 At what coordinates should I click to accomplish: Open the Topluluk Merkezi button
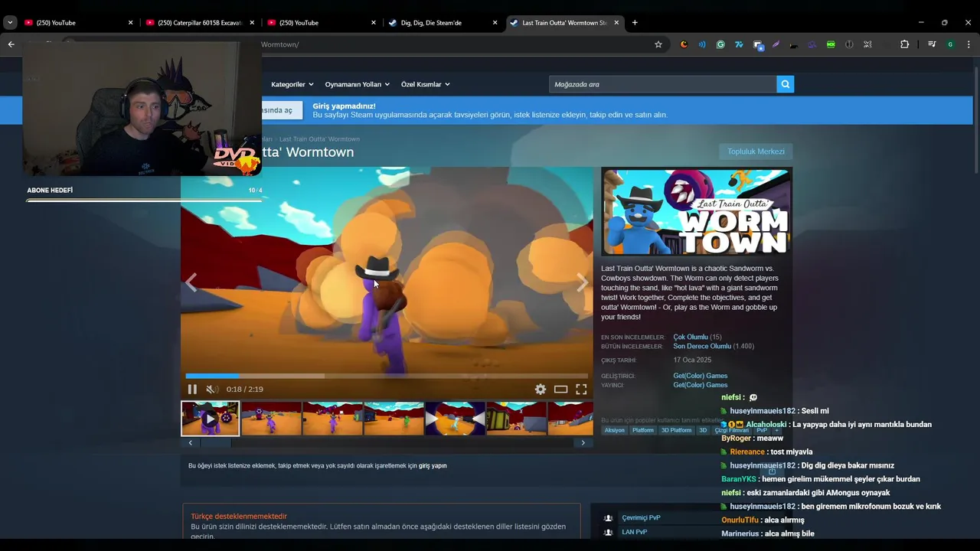point(756,152)
